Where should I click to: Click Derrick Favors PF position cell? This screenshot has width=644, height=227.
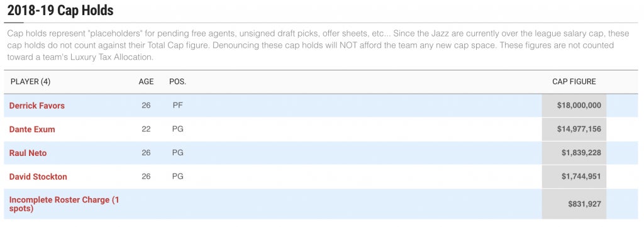pyautogui.click(x=178, y=106)
